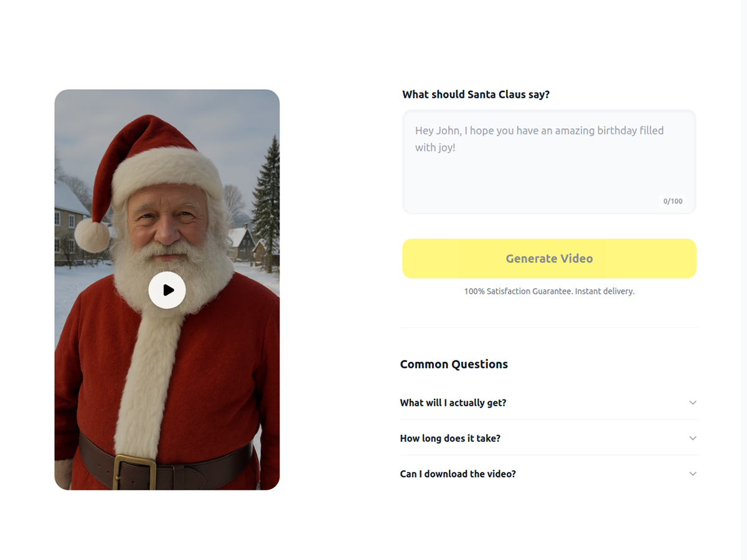Click the "What should Santa Claus say?" label
The height and width of the screenshot is (560, 747).
coord(476,95)
